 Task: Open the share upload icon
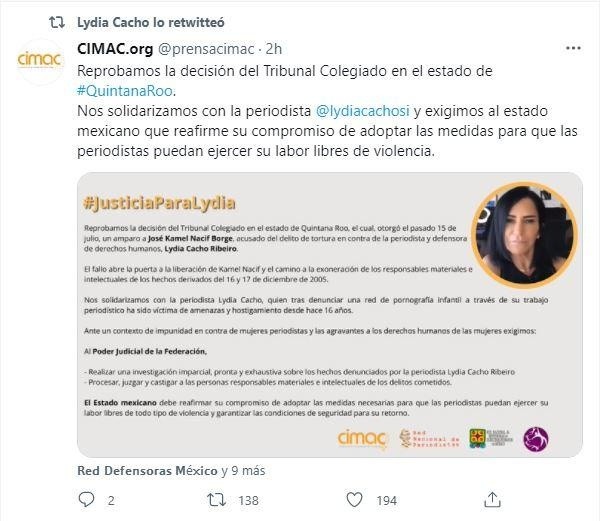click(492, 500)
